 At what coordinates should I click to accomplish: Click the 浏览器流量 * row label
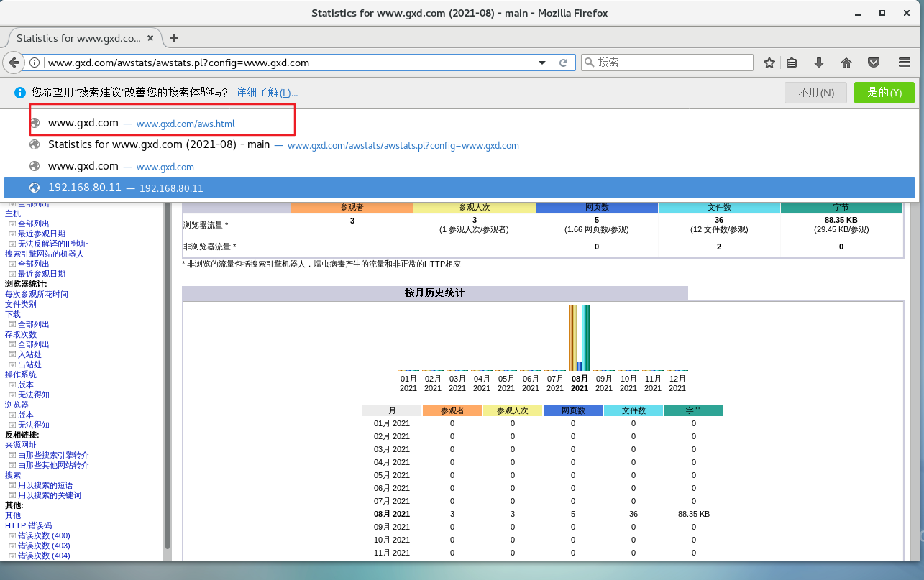[205, 225]
